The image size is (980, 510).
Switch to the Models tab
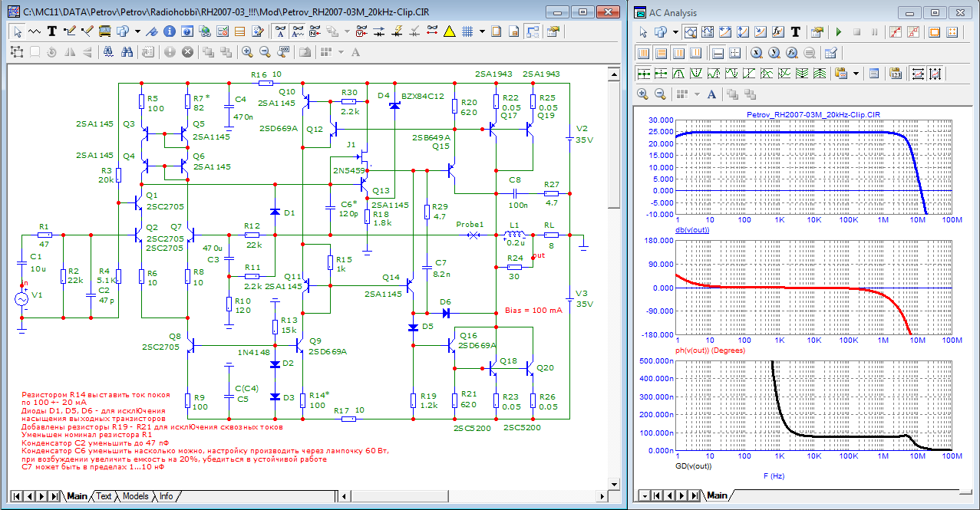click(x=135, y=496)
